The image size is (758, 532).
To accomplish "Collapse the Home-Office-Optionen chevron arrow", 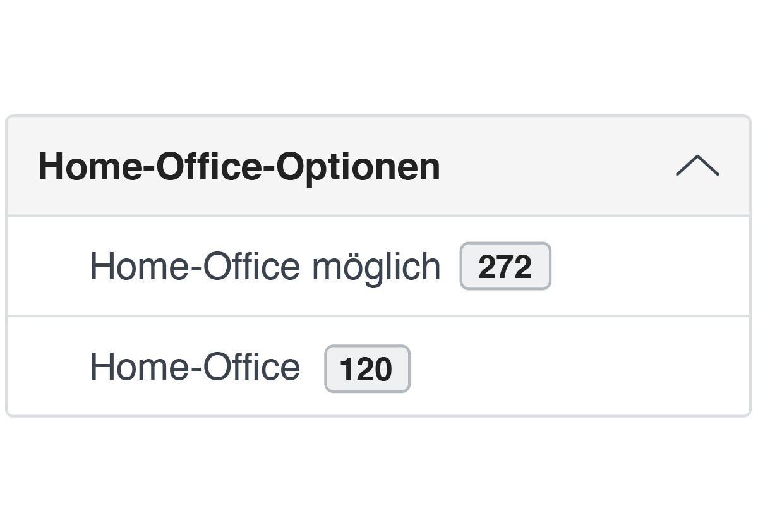I will coord(697,166).
